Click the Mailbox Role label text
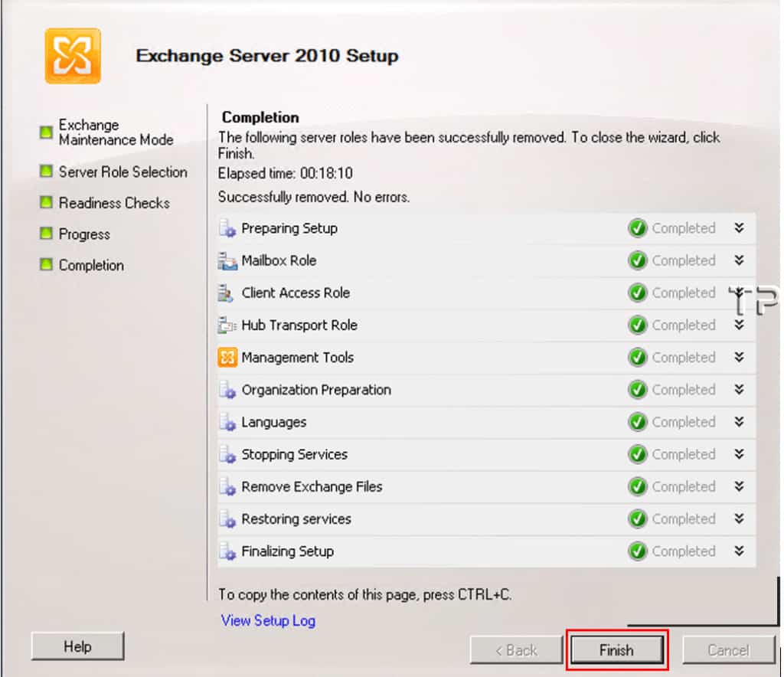The height and width of the screenshot is (677, 784). click(279, 260)
